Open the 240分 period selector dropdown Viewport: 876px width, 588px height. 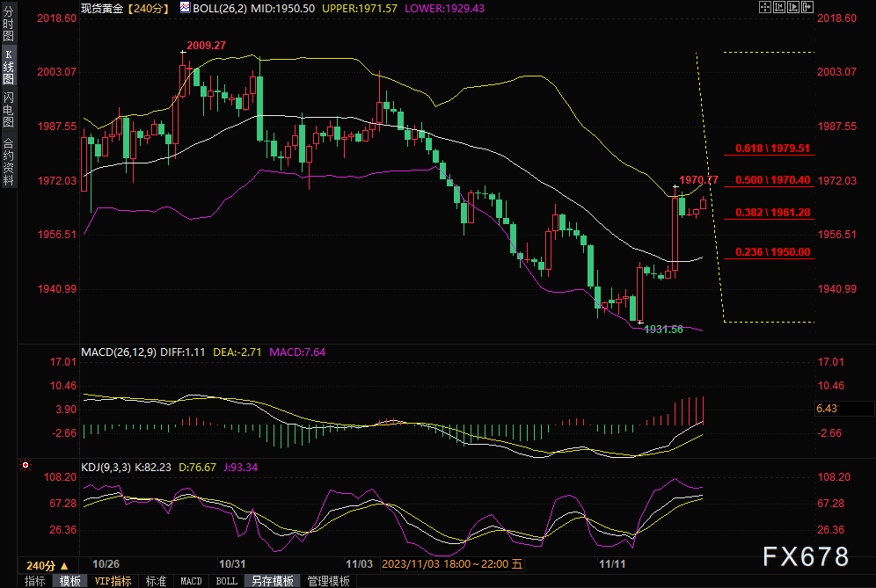tap(47, 565)
